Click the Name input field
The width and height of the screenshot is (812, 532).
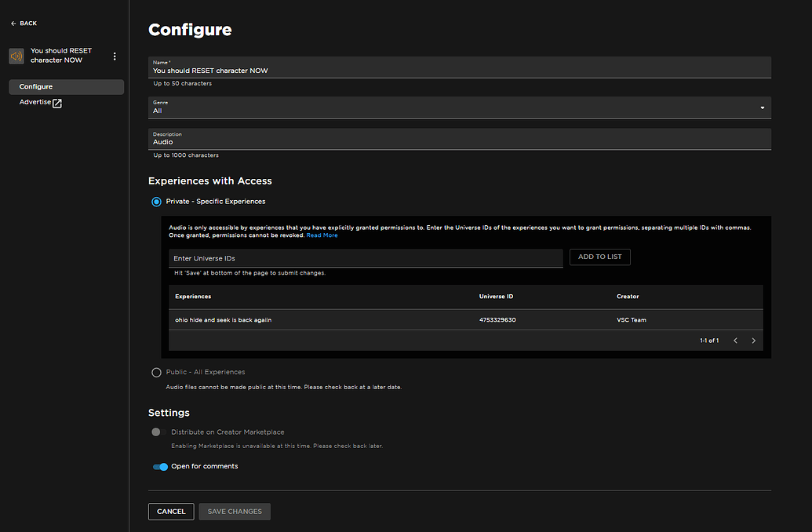(459, 71)
